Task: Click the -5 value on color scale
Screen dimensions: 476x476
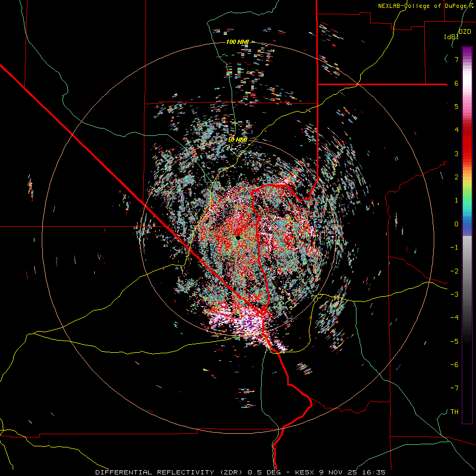Action: click(x=454, y=341)
